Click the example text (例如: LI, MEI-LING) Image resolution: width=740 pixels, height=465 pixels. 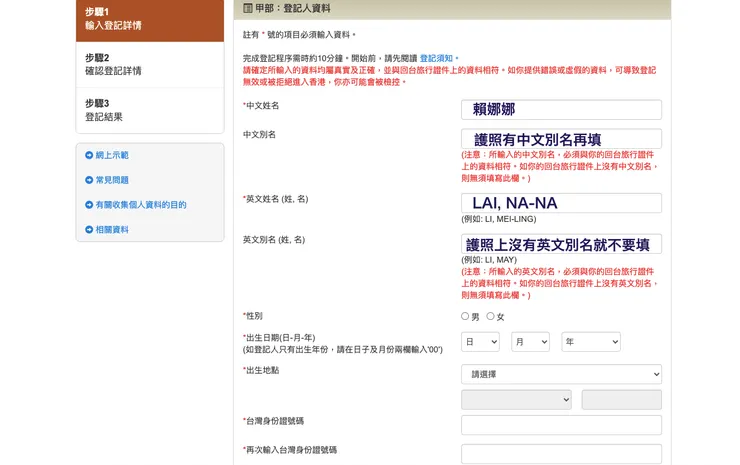pos(498,219)
